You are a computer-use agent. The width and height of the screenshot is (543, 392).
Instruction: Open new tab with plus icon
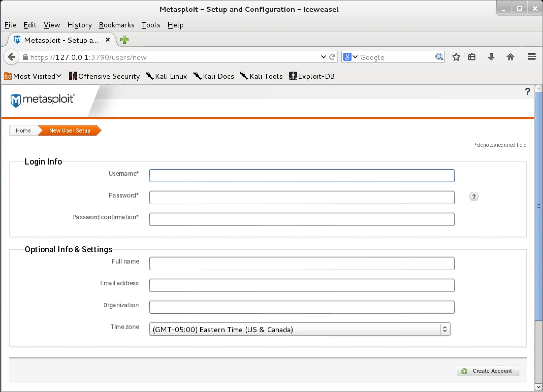pos(124,40)
